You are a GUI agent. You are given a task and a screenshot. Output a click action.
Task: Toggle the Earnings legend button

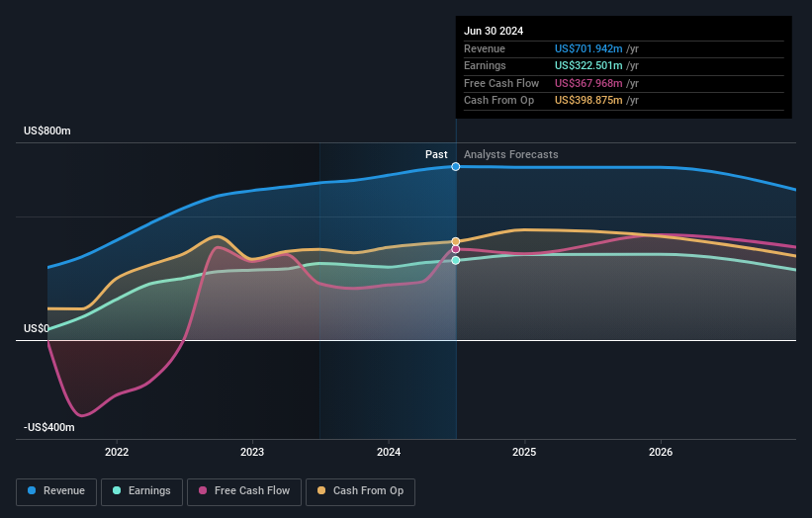point(141,491)
